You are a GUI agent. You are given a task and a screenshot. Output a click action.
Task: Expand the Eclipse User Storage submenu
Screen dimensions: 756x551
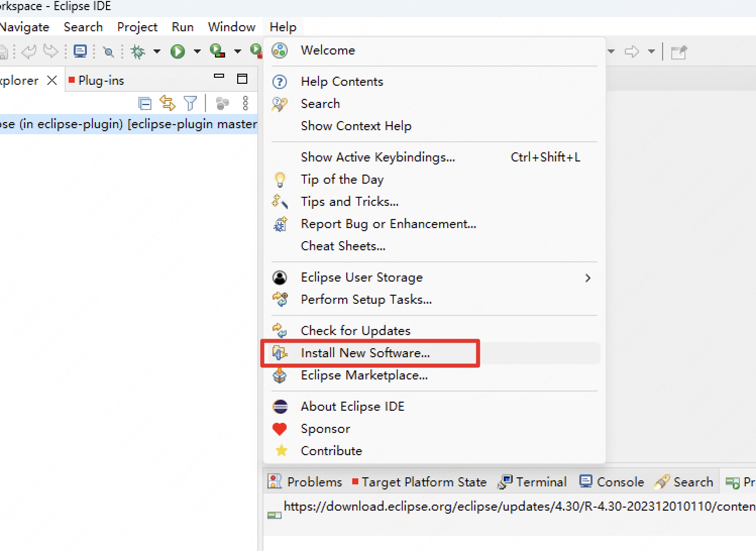click(434, 278)
